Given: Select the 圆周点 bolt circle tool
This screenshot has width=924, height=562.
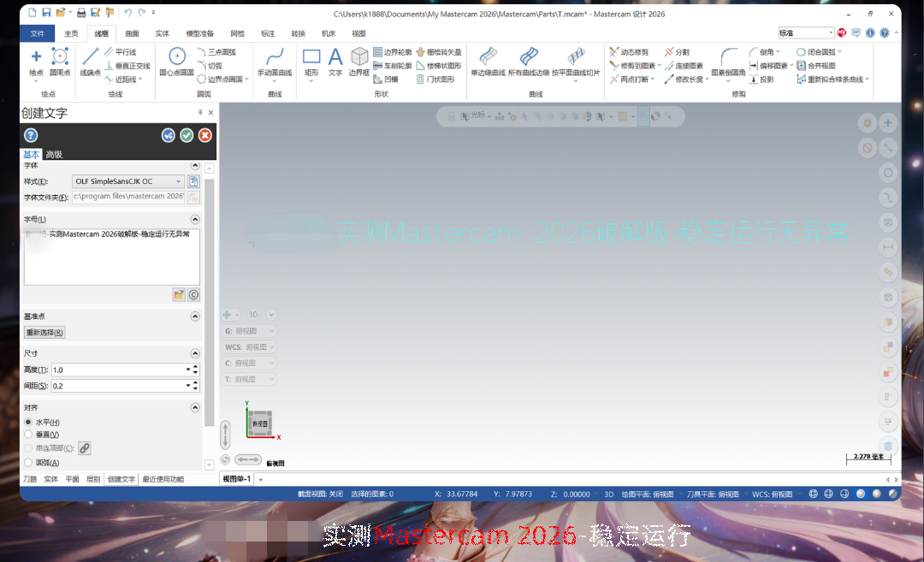Looking at the screenshot, I should click(x=60, y=63).
